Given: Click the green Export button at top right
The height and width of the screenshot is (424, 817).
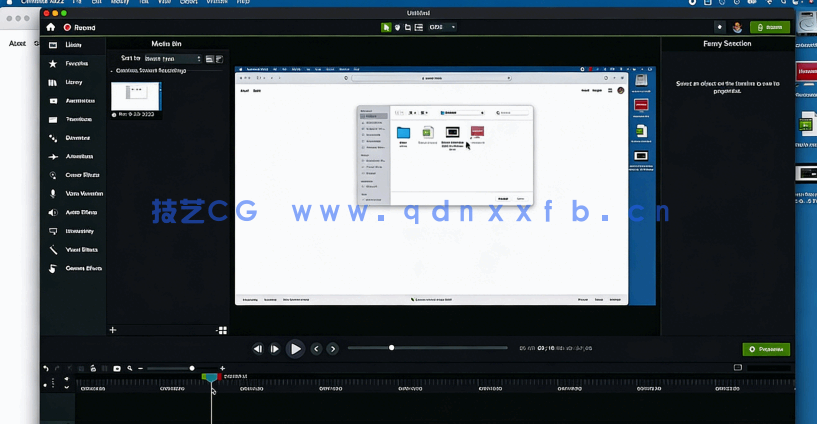Looking at the screenshot, I should pyautogui.click(x=769, y=28).
